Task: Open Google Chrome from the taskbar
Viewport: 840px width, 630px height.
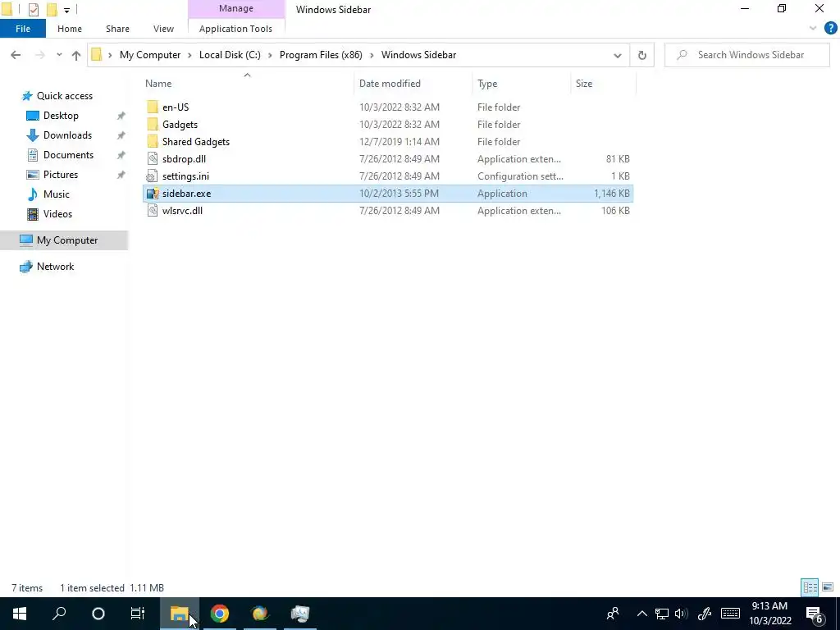Action: [x=220, y=614]
